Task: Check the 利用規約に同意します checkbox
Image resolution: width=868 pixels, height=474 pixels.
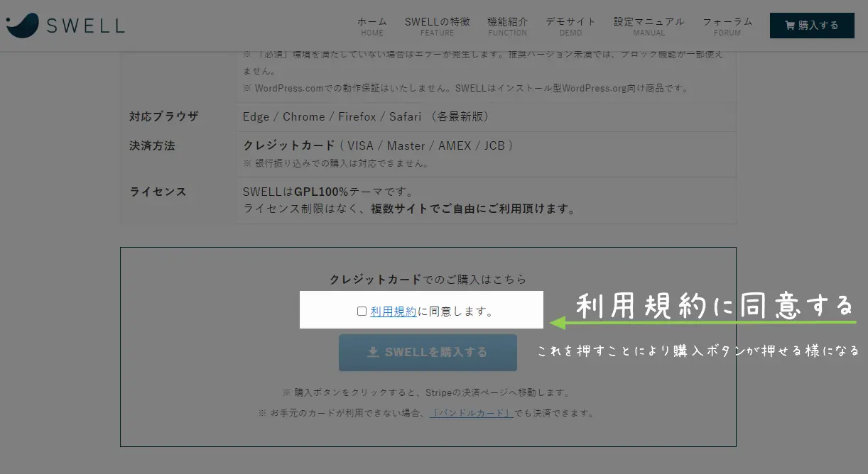Action: [x=362, y=311]
